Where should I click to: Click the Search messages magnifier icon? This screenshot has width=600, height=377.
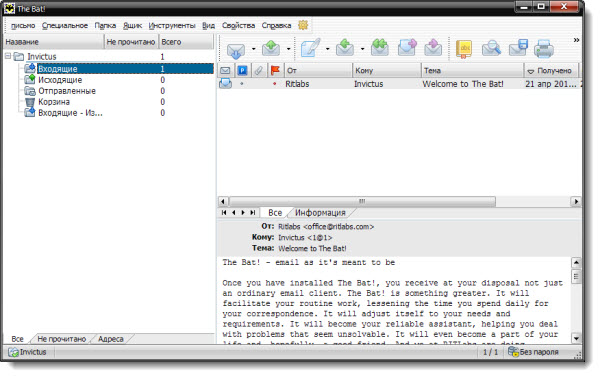coord(491,49)
